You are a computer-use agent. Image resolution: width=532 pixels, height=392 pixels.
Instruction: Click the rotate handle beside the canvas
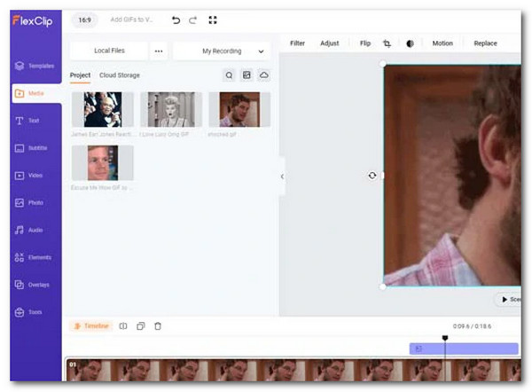(372, 176)
